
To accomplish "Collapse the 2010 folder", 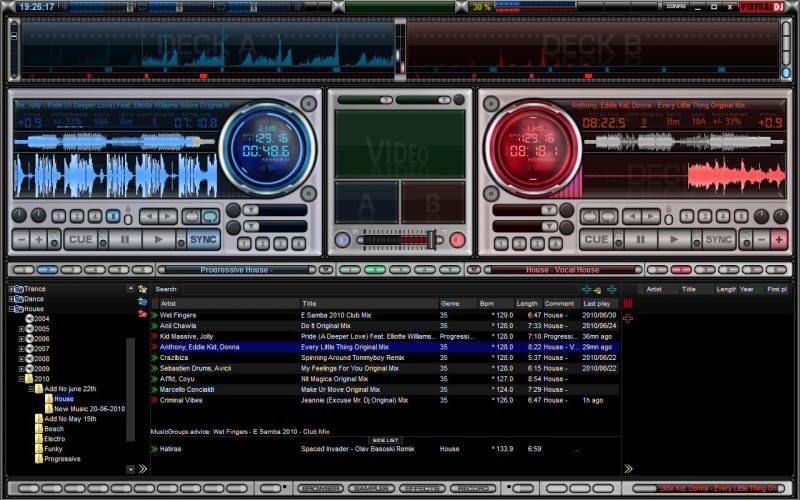I will (21, 379).
